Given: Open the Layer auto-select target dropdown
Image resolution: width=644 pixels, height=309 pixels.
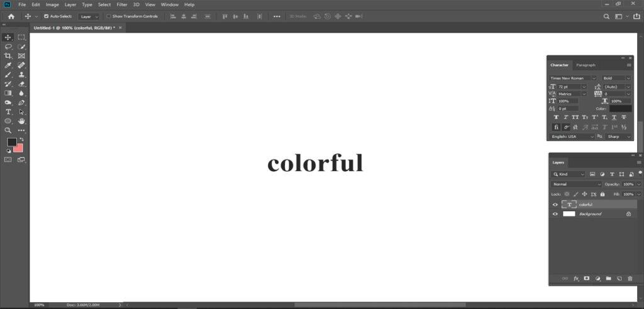Looking at the screenshot, I should tap(89, 16).
